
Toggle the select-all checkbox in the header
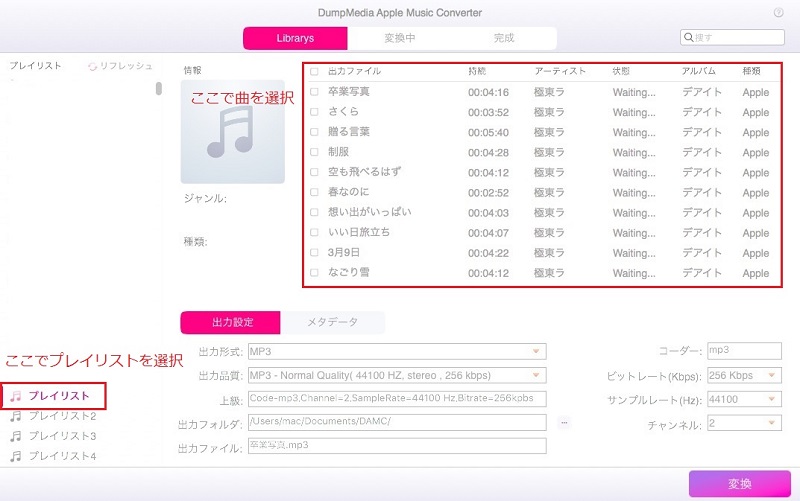pos(314,71)
